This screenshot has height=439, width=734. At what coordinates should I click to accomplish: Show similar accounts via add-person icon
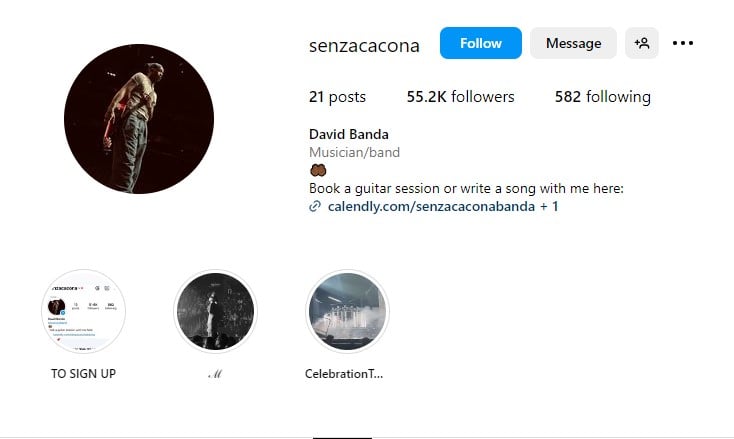(642, 43)
